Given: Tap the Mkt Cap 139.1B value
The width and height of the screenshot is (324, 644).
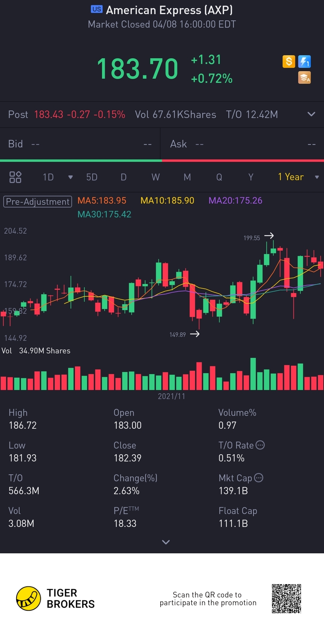Looking at the screenshot, I should coord(233,491).
